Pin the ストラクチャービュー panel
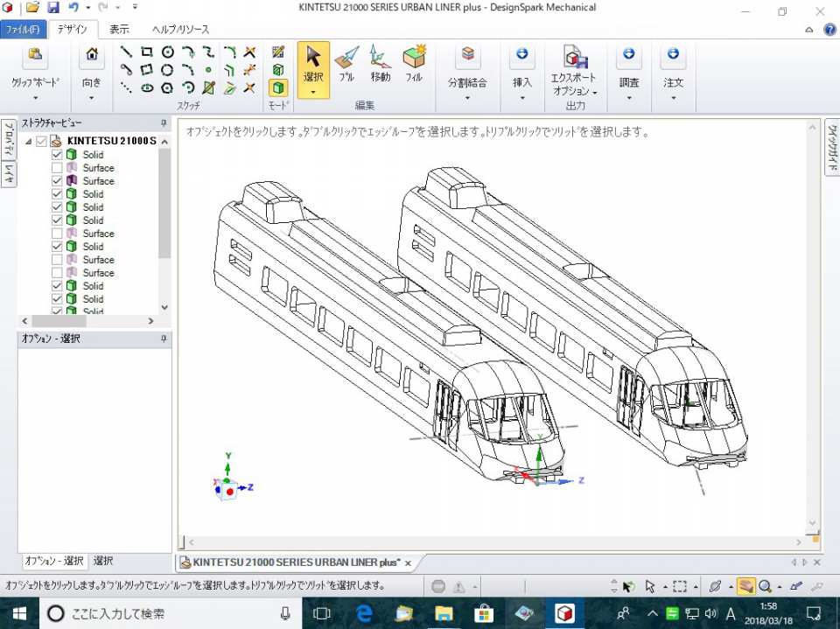Screen dimensions: 840x629 tap(164, 123)
